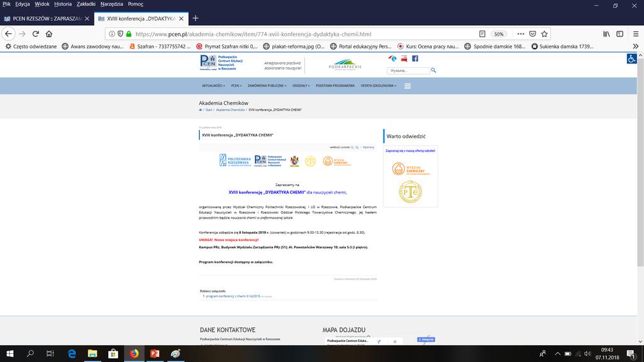Viewport: 644px width, 362px height.
Task: Open PODSTAWA PROGRAMOWA menu item
Action: click(x=335, y=85)
